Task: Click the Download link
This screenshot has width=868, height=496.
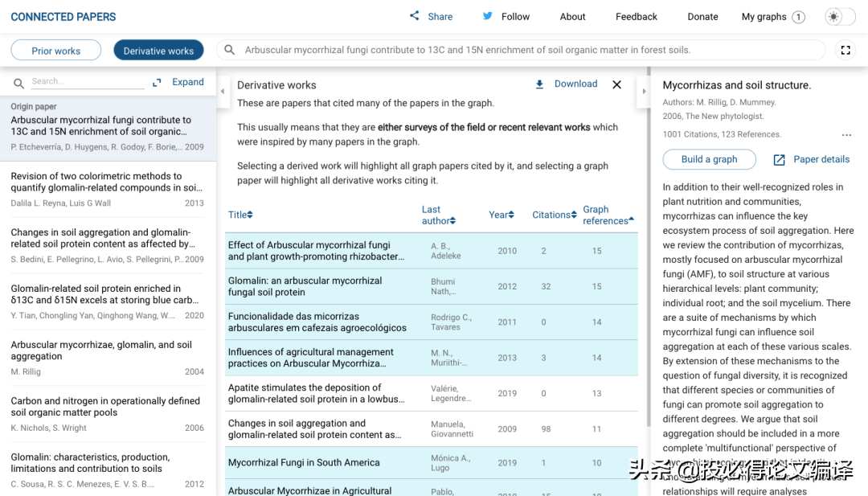Action: [x=575, y=84]
